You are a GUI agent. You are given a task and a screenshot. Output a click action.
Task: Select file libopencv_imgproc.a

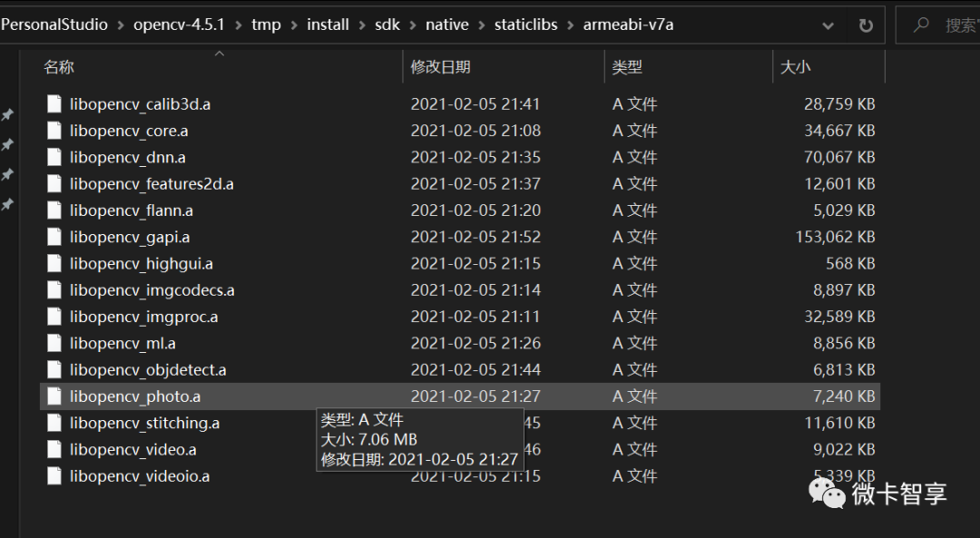143,316
